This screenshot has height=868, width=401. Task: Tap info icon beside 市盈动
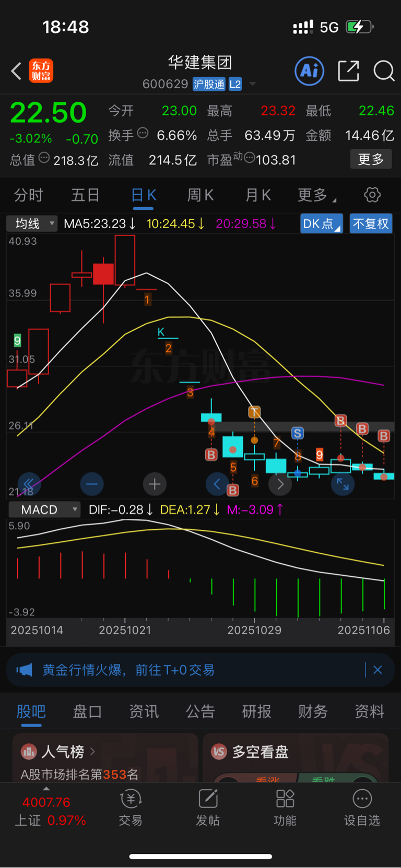250,158
